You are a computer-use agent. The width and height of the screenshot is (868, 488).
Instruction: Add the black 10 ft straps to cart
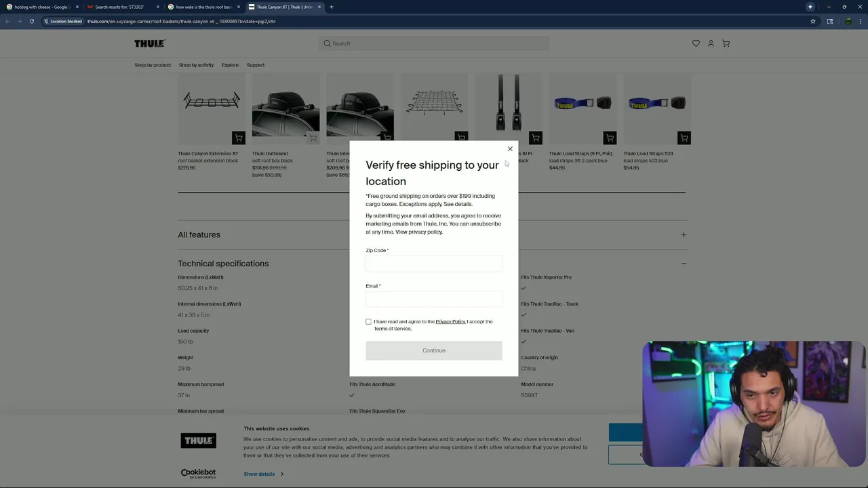pos(535,138)
